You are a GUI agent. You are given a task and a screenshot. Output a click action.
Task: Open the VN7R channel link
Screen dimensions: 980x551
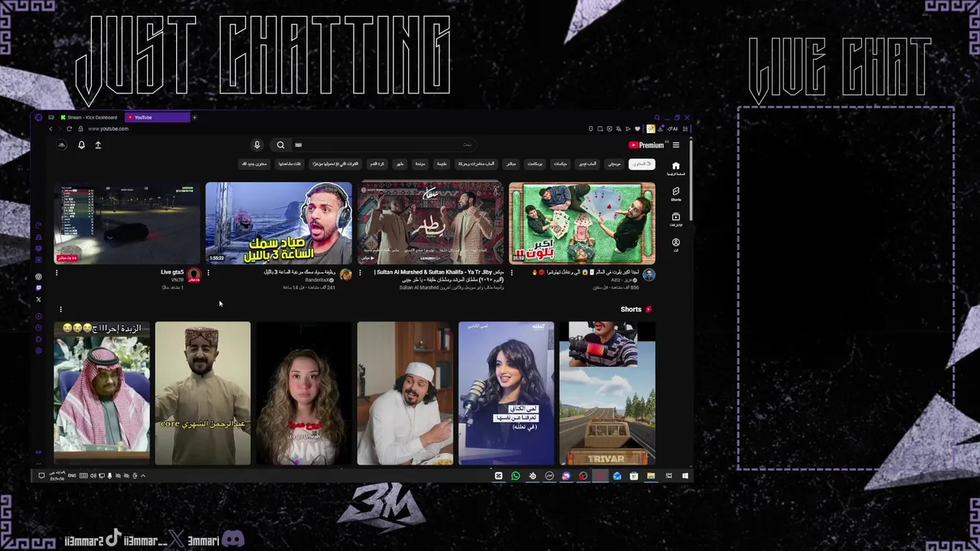178,280
